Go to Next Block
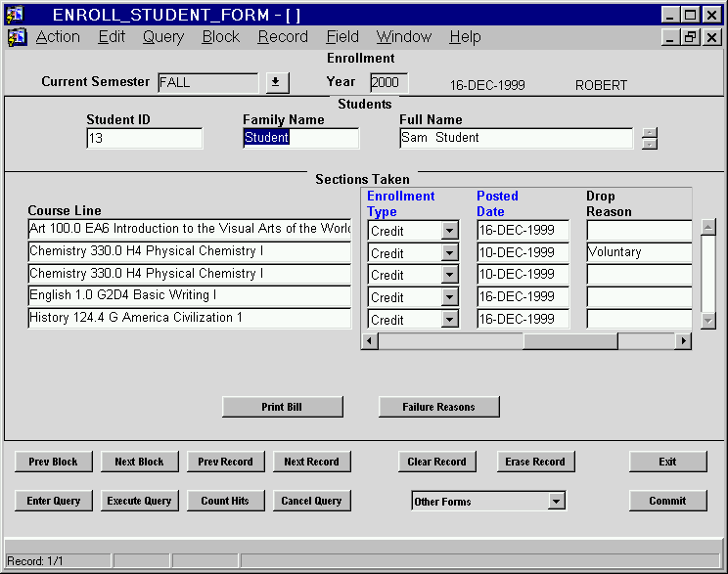 pos(139,462)
